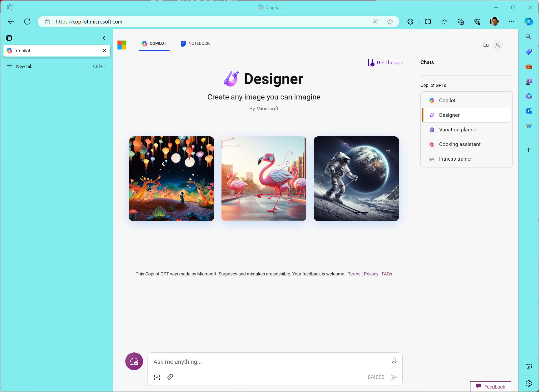Click the flamingo image thumbnail

(264, 179)
